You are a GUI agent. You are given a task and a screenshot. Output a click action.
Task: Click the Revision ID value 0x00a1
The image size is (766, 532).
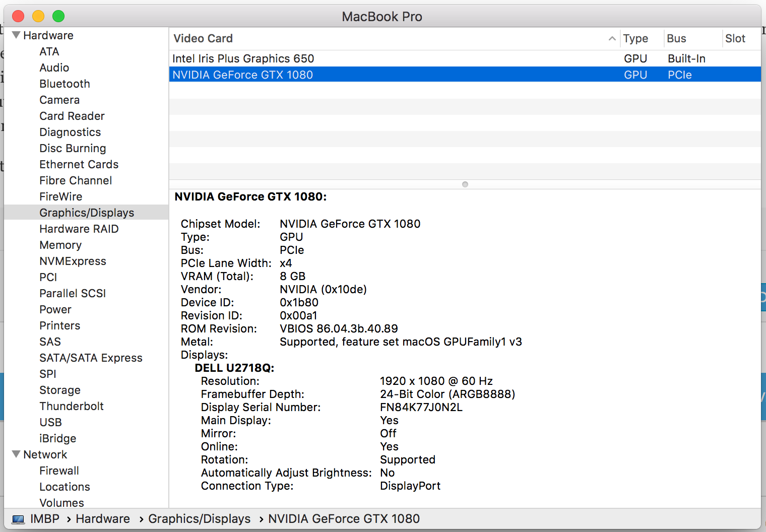click(298, 315)
